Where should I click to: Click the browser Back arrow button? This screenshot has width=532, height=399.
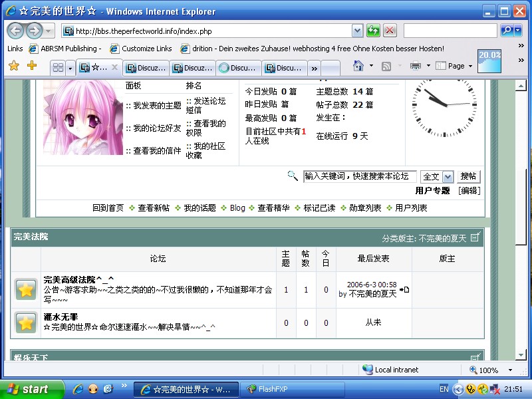click(x=15, y=31)
